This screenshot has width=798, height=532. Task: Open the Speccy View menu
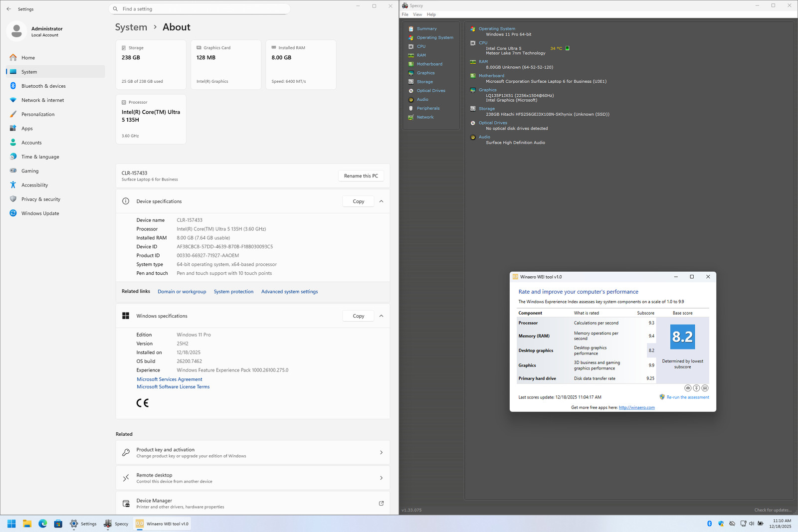[x=417, y=14]
